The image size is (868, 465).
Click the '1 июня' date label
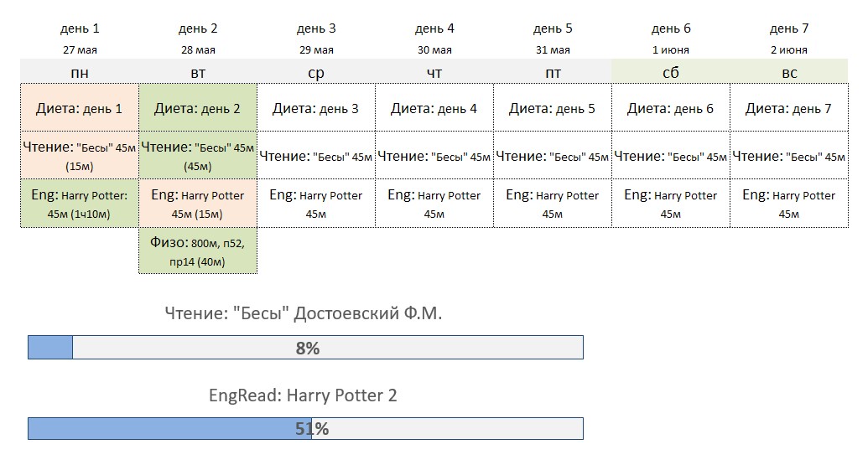pyautogui.click(x=671, y=49)
